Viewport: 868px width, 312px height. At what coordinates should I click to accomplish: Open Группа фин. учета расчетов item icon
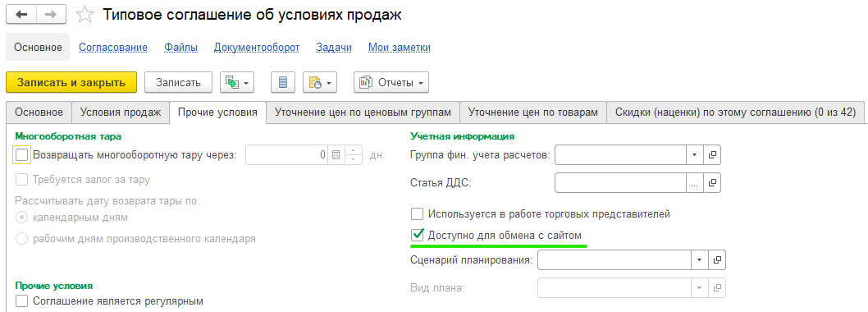712,155
